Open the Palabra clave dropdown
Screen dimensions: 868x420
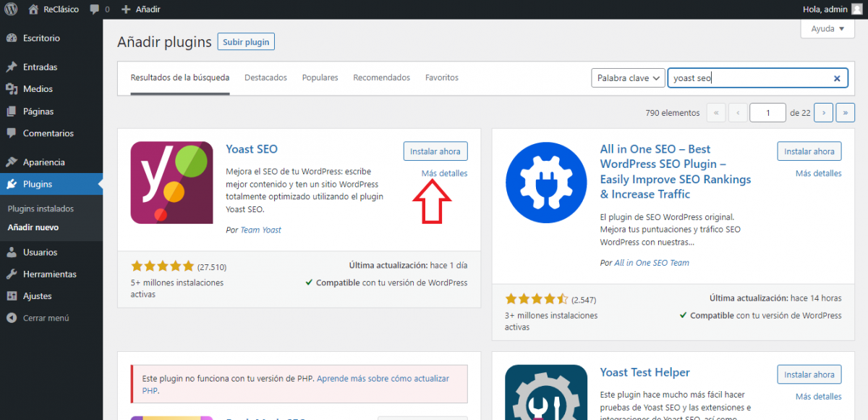[628, 78]
